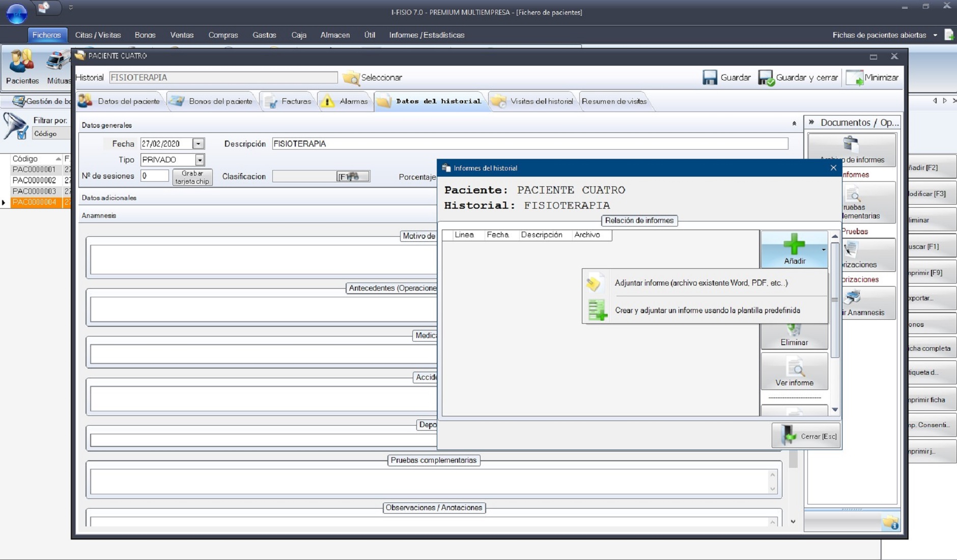The width and height of the screenshot is (957, 560).
Task: Open Fichas de pacientes abiertas dropdown
Action: click(x=935, y=35)
